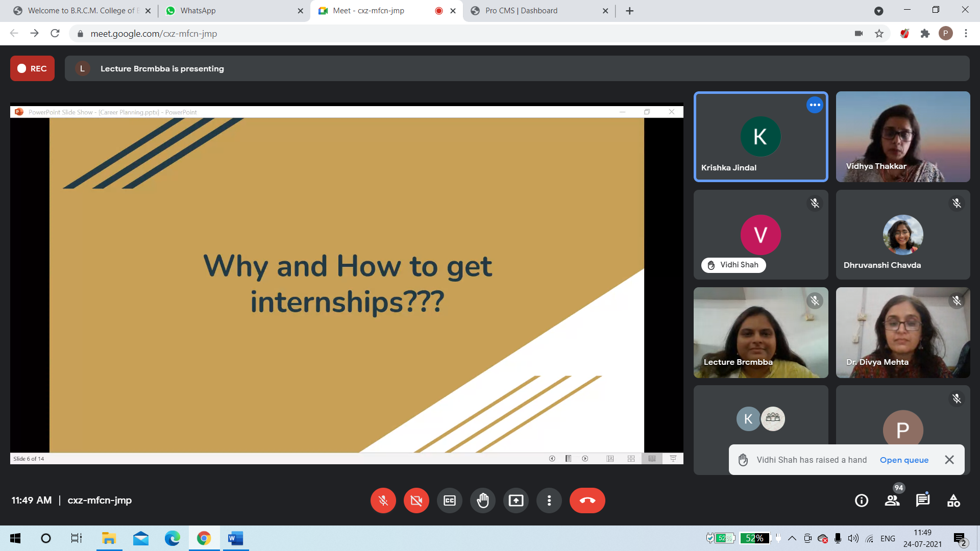
Task: Toggle closed captions button
Action: 449,500
